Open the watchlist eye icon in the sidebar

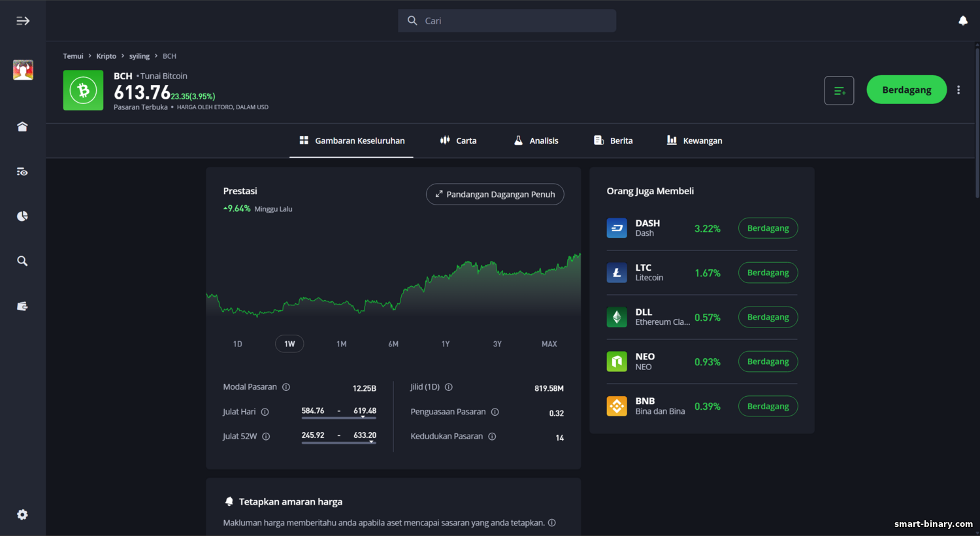(22, 172)
